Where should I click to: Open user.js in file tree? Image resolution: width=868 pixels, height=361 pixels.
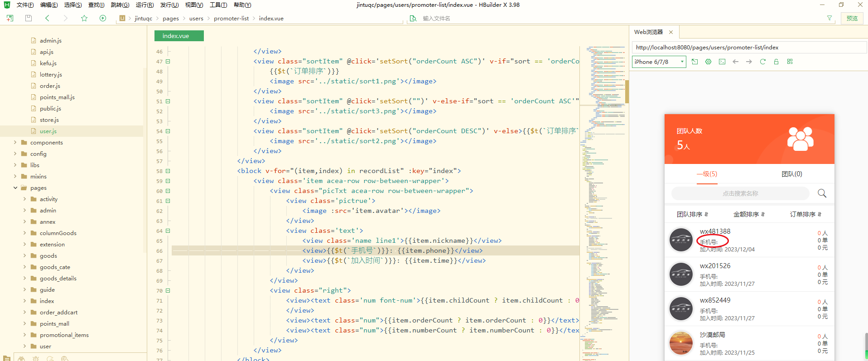48,131
